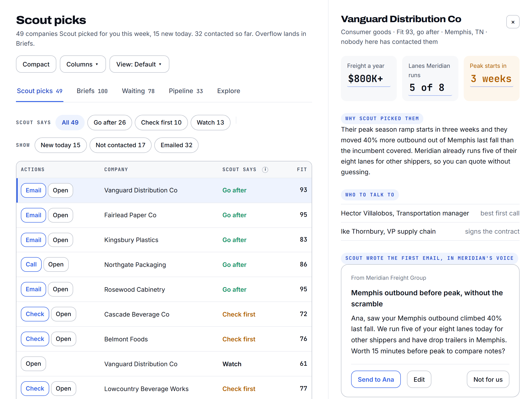Switch to the Pipeline tab
The height and width of the screenshot is (399, 532).
point(186,91)
